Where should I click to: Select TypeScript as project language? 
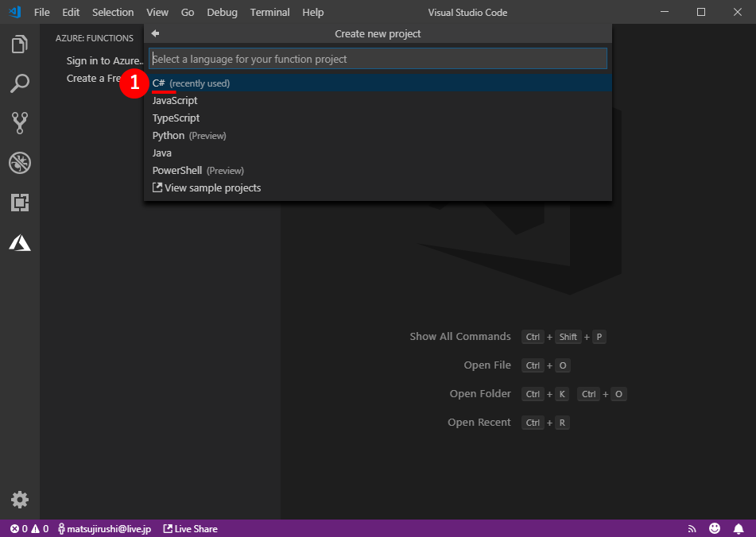click(x=378, y=118)
